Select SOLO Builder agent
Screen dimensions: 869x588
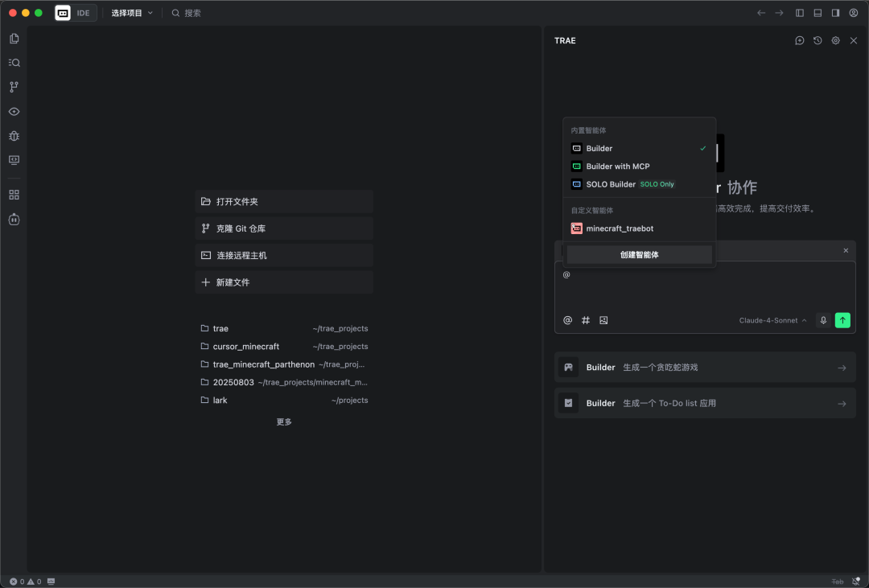pyautogui.click(x=639, y=184)
